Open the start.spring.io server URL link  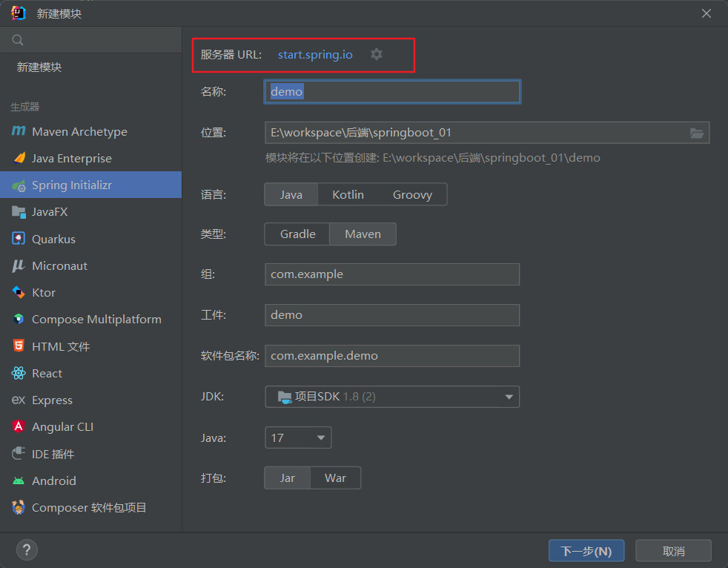[x=315, y=54]
